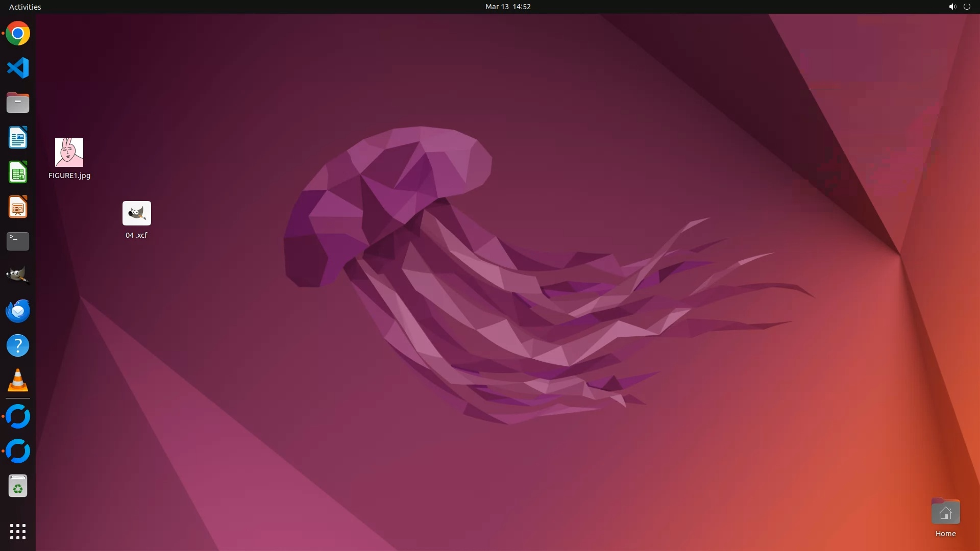Open Google Chrome from the dock

tap(18, 34)
